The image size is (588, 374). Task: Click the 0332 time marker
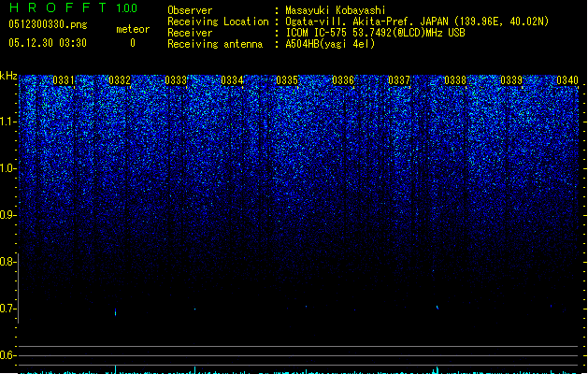(120, 79)
